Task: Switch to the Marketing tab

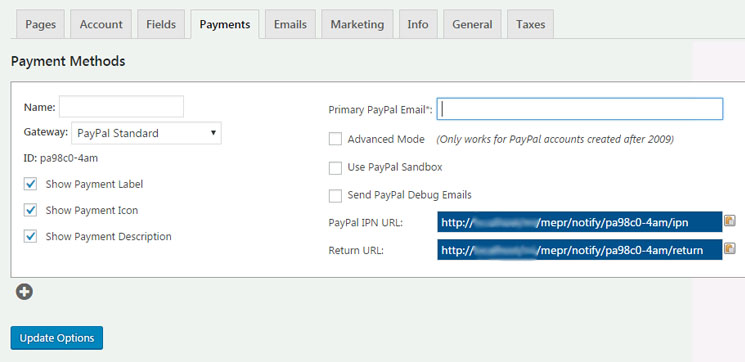Action: [x=357, y=24]
